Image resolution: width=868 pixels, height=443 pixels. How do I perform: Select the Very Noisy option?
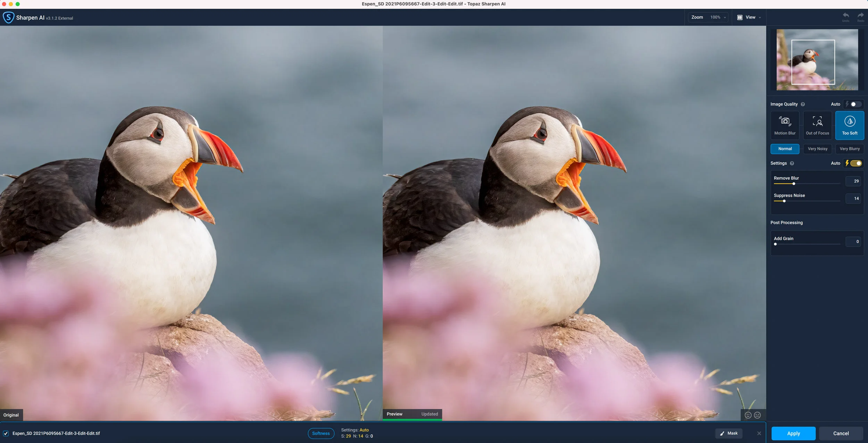tap(817, 149)
